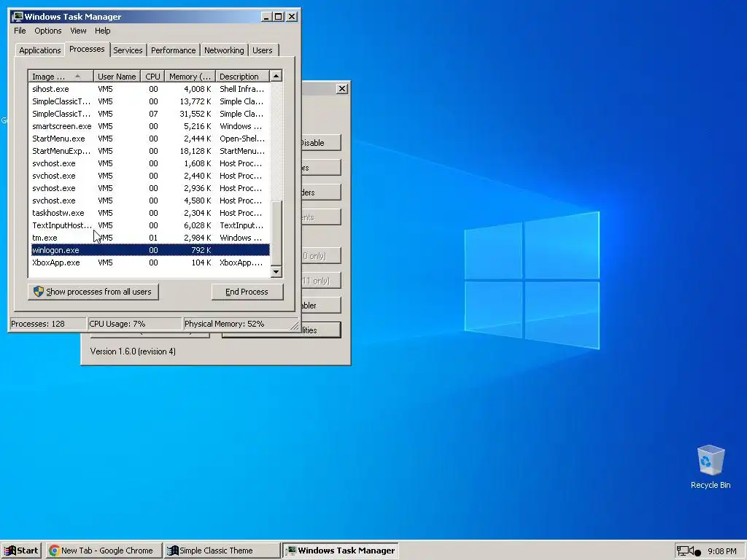This screenshot has height=560, width=747.
Task: Click the network icon in system tray
Action: (682, 551)
